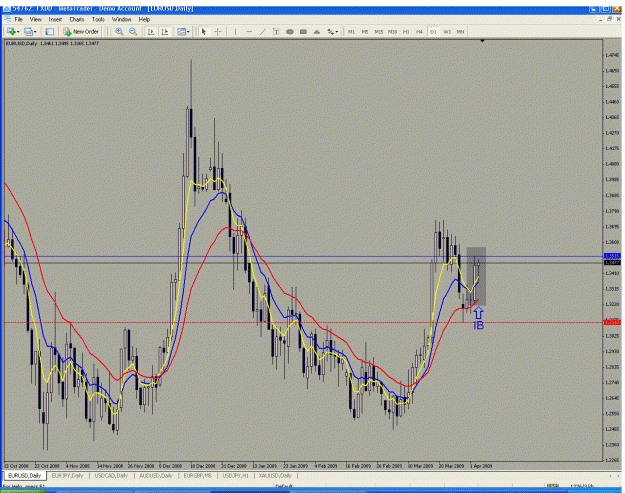Switch to H1 timeframe

406,32
